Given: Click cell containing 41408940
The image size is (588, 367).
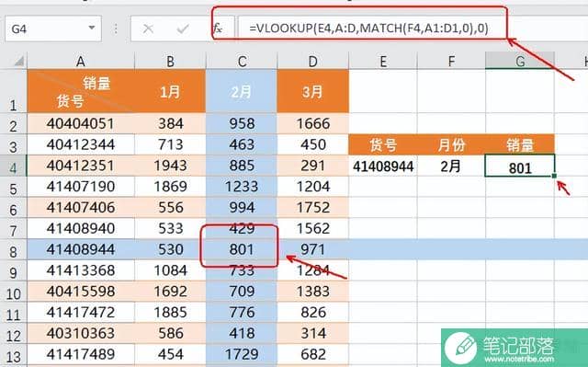Looking at the screenshot, I should (81, 228).
